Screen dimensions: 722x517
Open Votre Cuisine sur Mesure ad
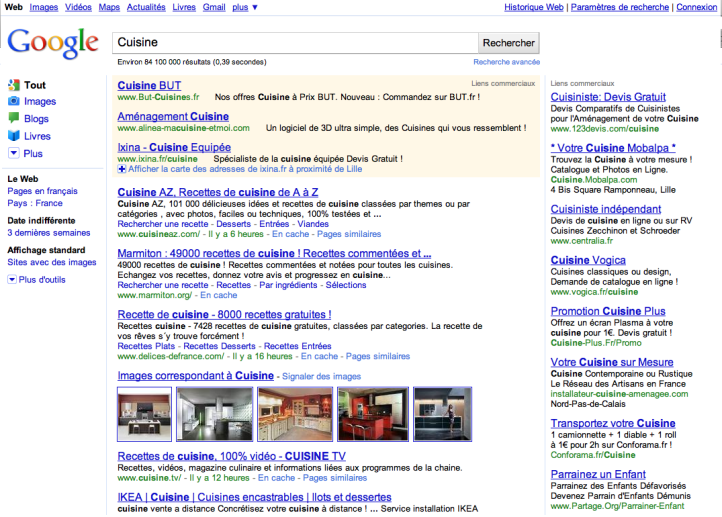(x=612, y=362)
